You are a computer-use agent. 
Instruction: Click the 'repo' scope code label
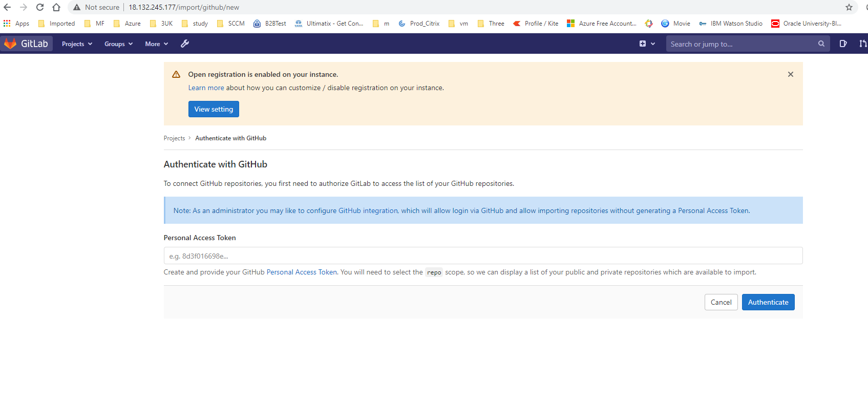434,272
